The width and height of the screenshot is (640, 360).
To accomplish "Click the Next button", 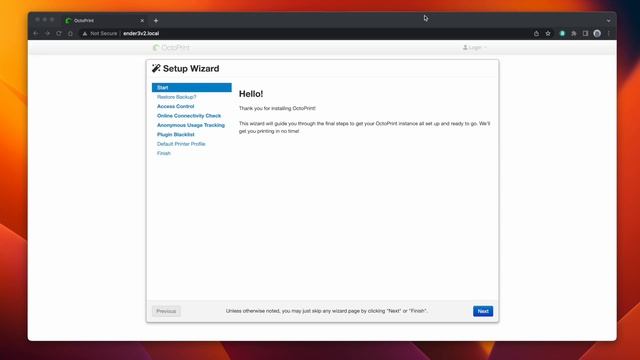I will click(x=483, y=311).
